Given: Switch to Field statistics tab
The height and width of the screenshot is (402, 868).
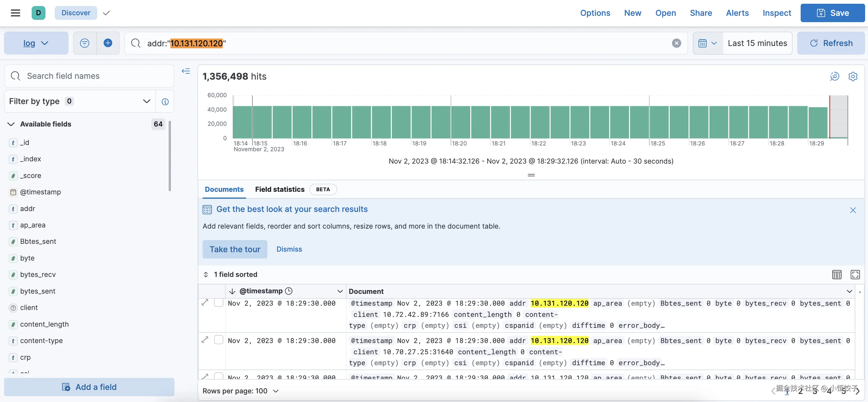Looking at the screenshot, I should pos(280,189).
